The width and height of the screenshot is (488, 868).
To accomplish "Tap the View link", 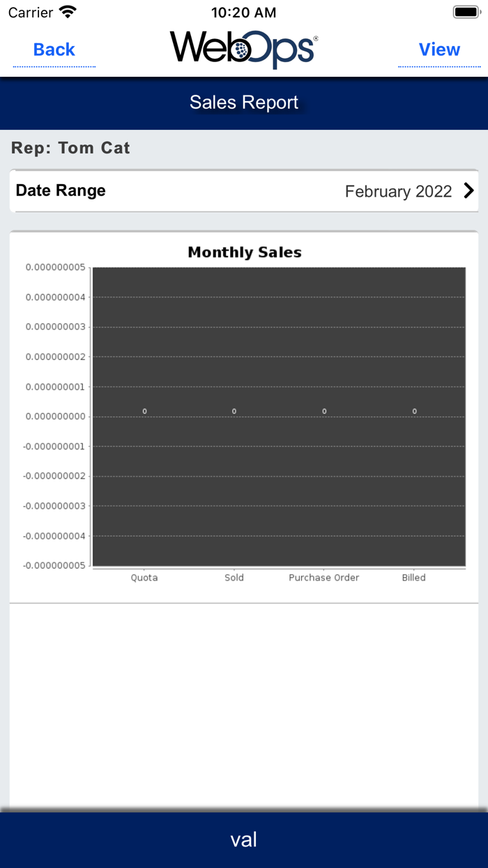I will point(439,50).
